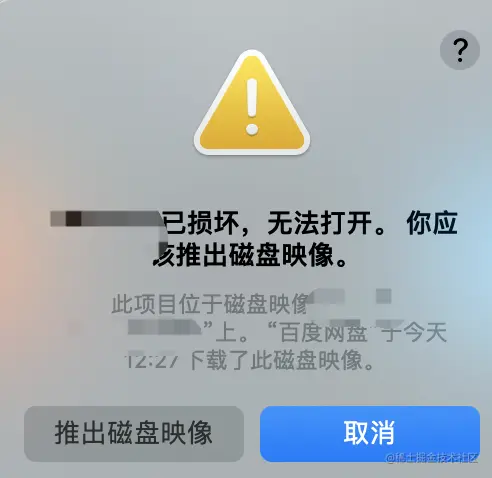Click the 百度网盘 text in the description
The image size is (492, 478).
[x=323, y=332]
